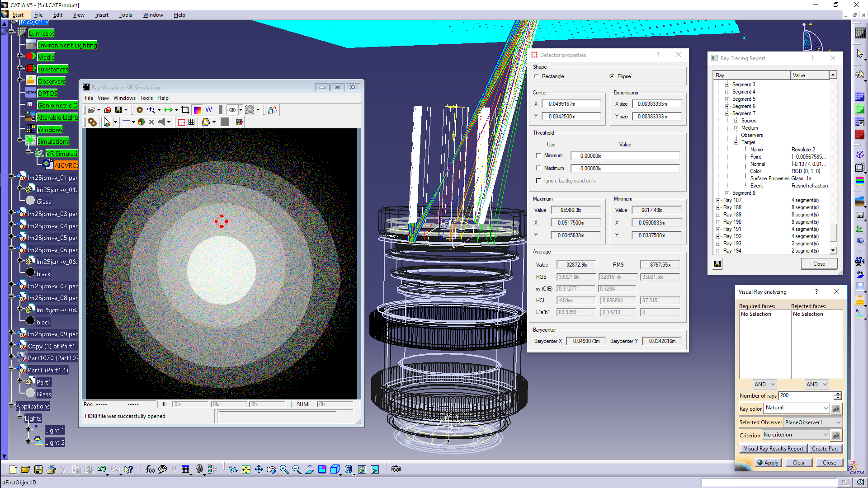Click the Normal View icon
This screenshot has width=868, height=488.
pyautogui.click(x=309, y=469)
